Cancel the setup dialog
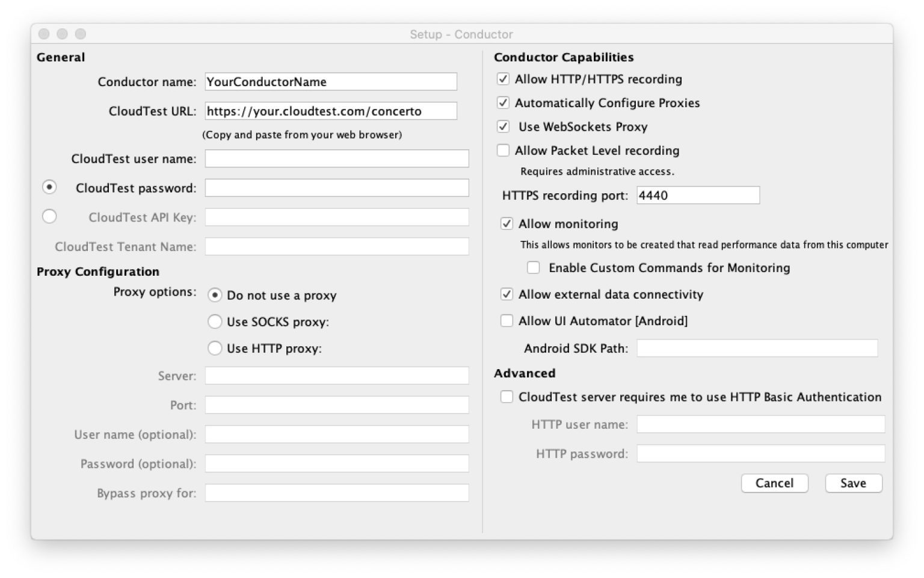 coord(774,482)
